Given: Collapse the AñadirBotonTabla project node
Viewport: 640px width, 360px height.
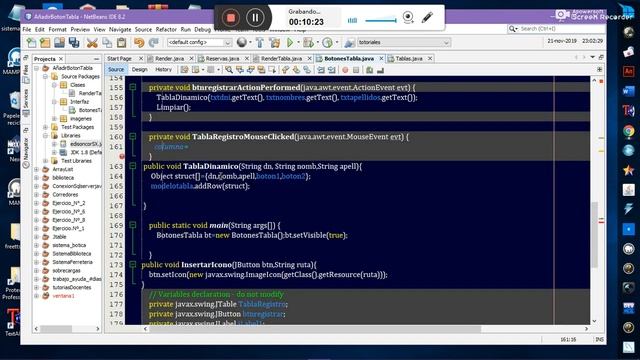Looking at the screenshot, I should [x=37, y=68].
